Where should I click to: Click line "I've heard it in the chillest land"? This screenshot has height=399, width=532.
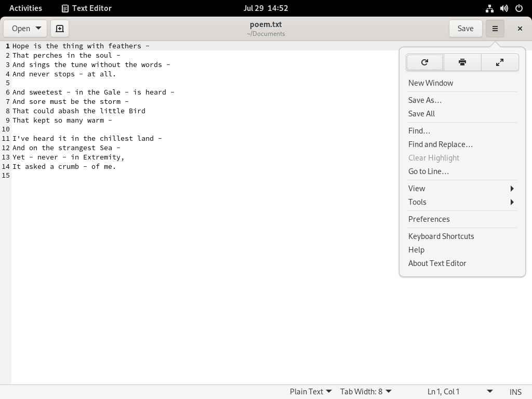[x=87, y=138]
